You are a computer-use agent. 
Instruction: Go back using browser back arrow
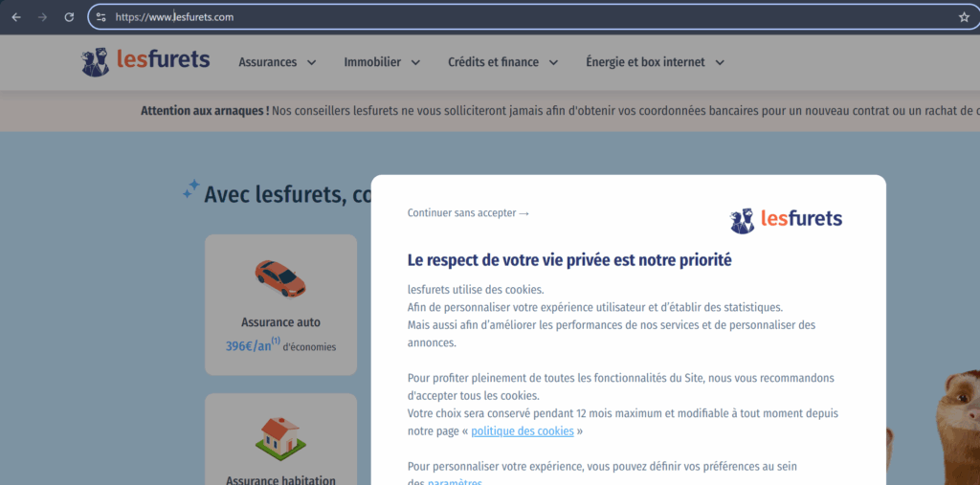(x=16, y=17)
